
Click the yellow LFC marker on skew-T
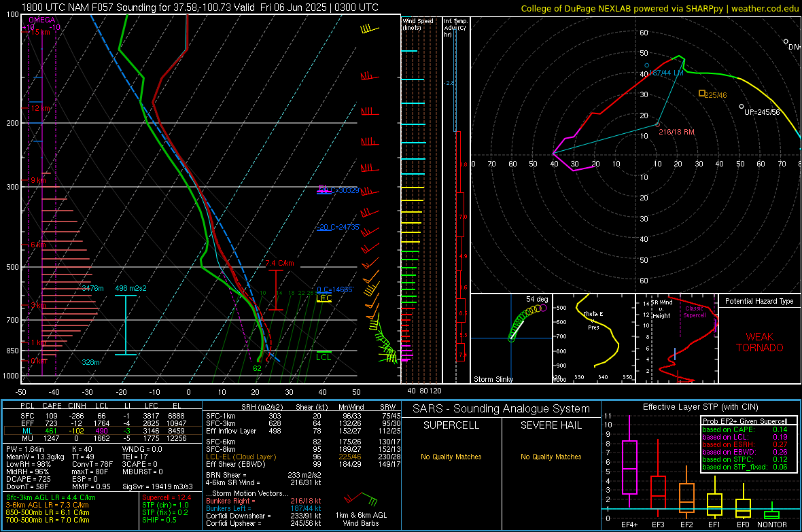click(324, 298)
